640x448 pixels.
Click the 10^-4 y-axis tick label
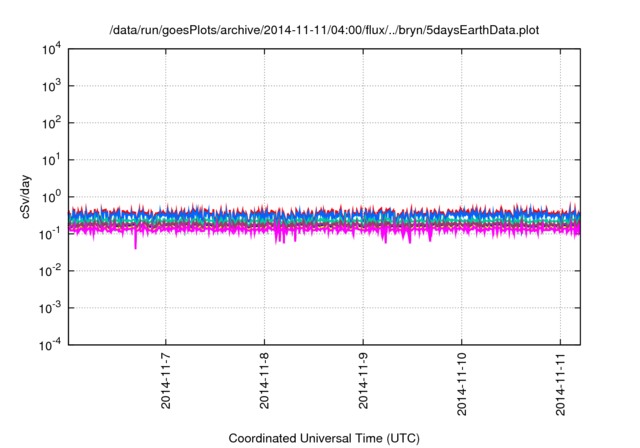coord(50,345)
